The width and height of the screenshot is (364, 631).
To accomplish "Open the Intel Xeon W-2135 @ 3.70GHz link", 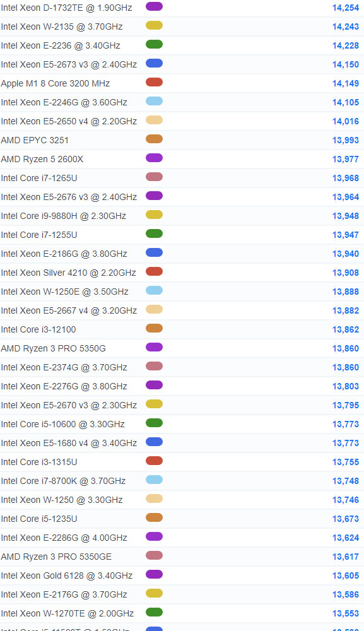I will (62, 27).
